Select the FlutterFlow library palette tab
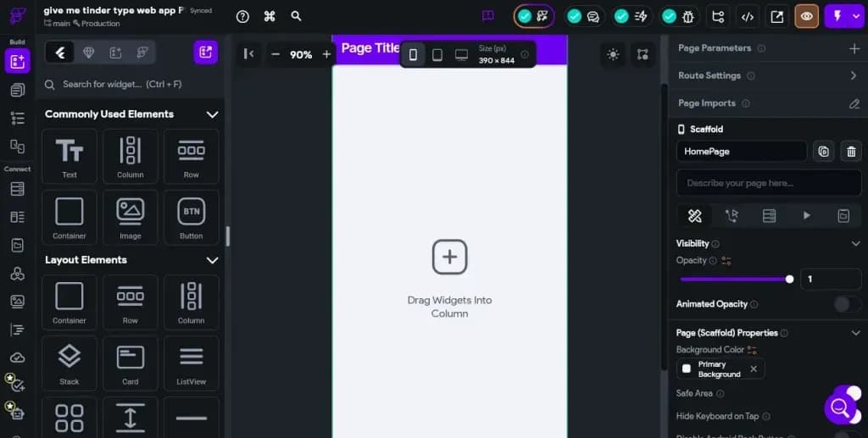This screenshot has width=868, height=438. (142, 53)
